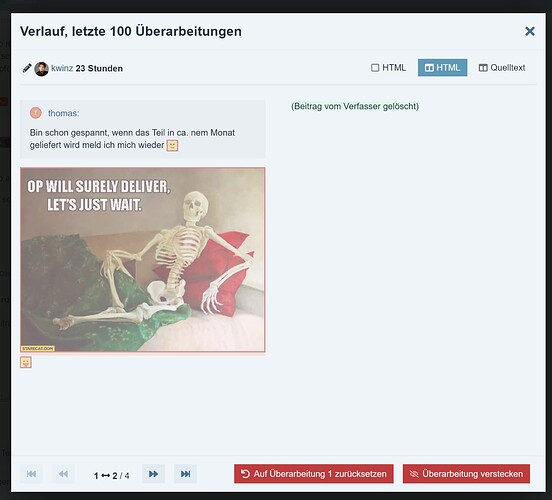Image resolution: width=552 pixels, height=500 pixels.
Task: Click 'Auf Überarbeitung 1 zurücksetzen' button
Action: click(x=314, y=474)
